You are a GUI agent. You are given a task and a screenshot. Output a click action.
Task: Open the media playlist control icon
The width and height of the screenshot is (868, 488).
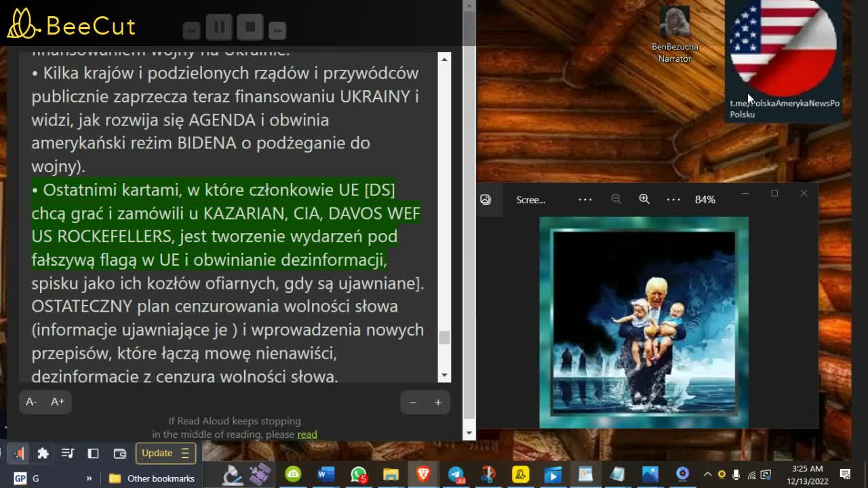pyautogui.click(x=68, y=453)
